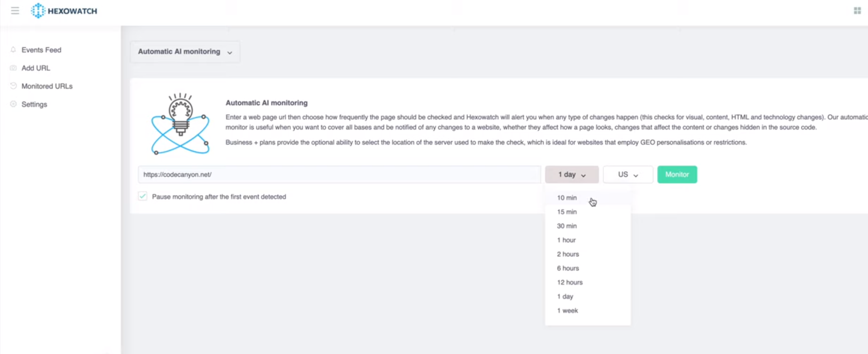The image size is (868, 354).
Task: Choose 1 hour from frequency list
Action: (x=566, y=240)
